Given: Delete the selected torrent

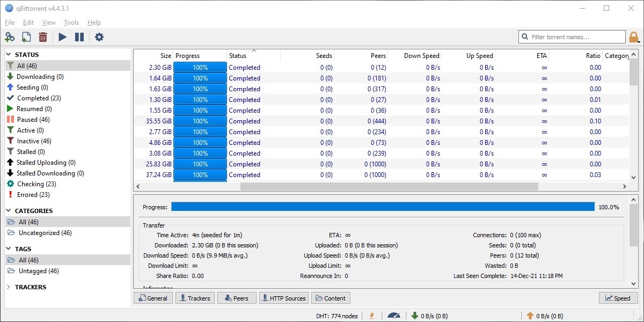Looking at the screenshot, I should click(43, 36).
